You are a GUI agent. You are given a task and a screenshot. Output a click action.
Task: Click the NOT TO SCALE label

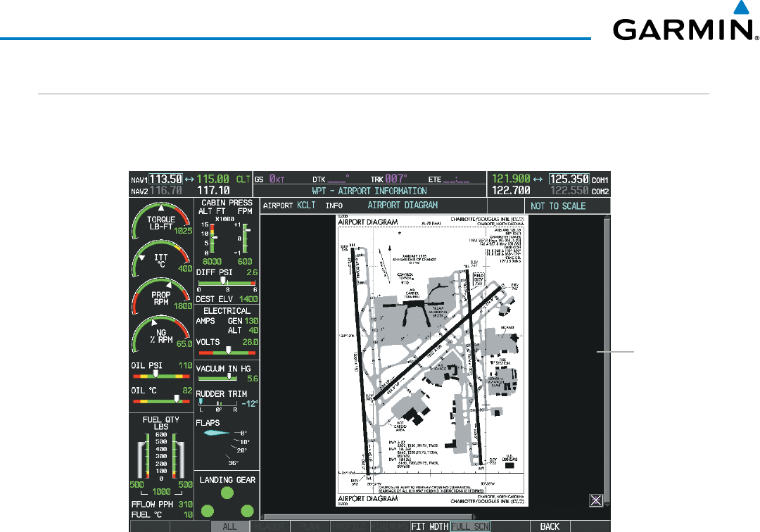[x=558, y=206]
